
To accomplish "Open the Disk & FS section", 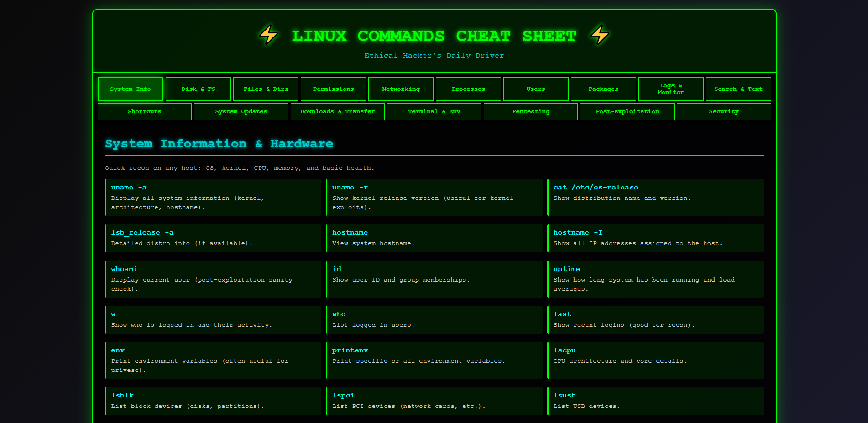I will pos(198,89).
